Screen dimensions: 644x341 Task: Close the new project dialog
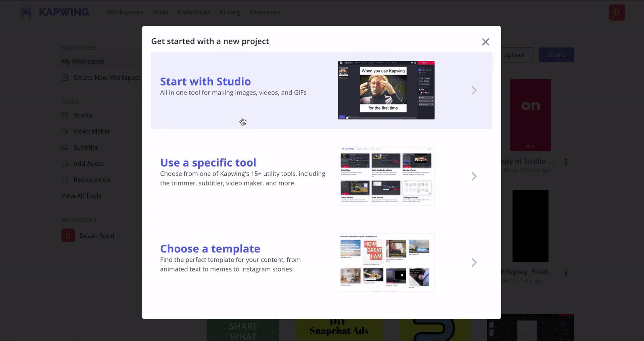485,42
